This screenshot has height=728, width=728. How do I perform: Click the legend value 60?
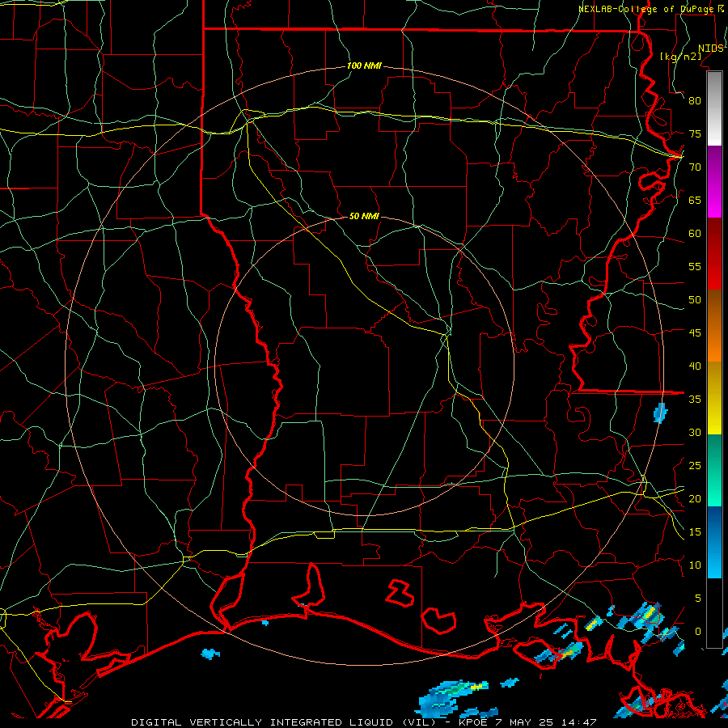click(695, 234)
